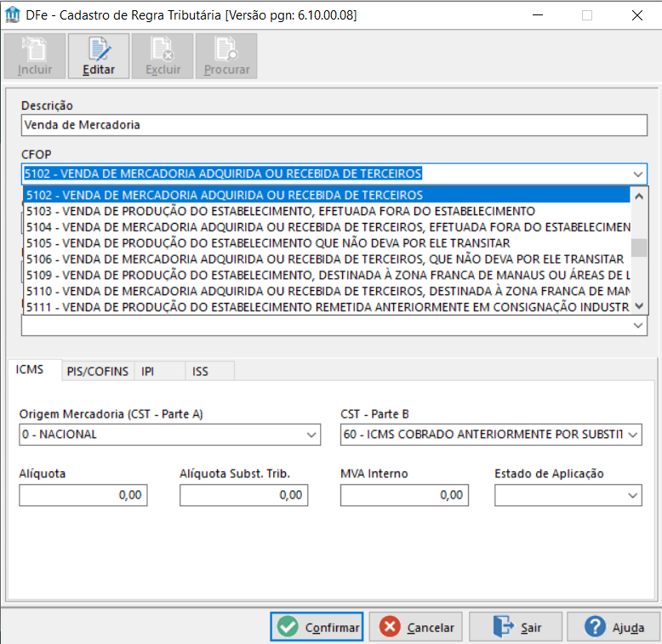Viewport: 662px width, 644px height.
Task: Click the Confirmar button
Action: pos(317,627)
